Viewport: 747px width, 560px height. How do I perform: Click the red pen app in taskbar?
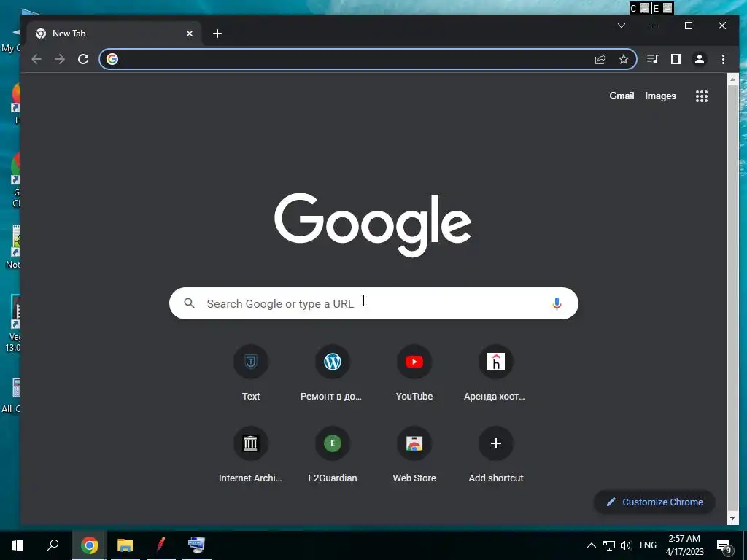point(161,545)
